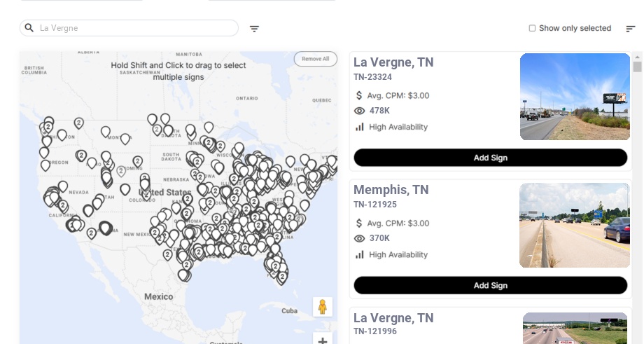Screen dimensions: 644x344
Task: Toggle the Show only selected checkbox
Action: point(532,29)
